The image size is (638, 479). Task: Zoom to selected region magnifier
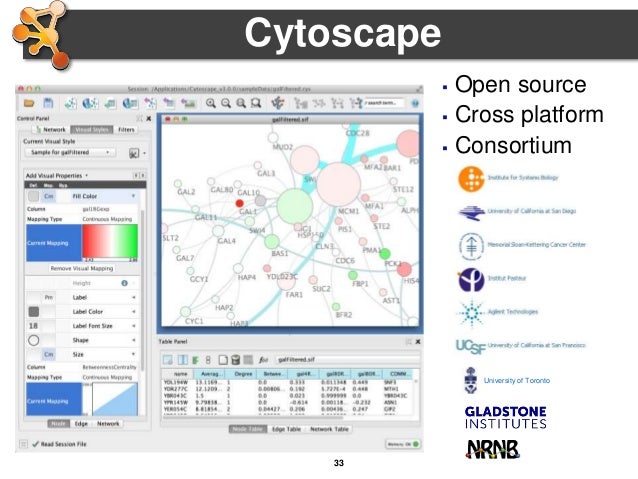tap(256, 103)
